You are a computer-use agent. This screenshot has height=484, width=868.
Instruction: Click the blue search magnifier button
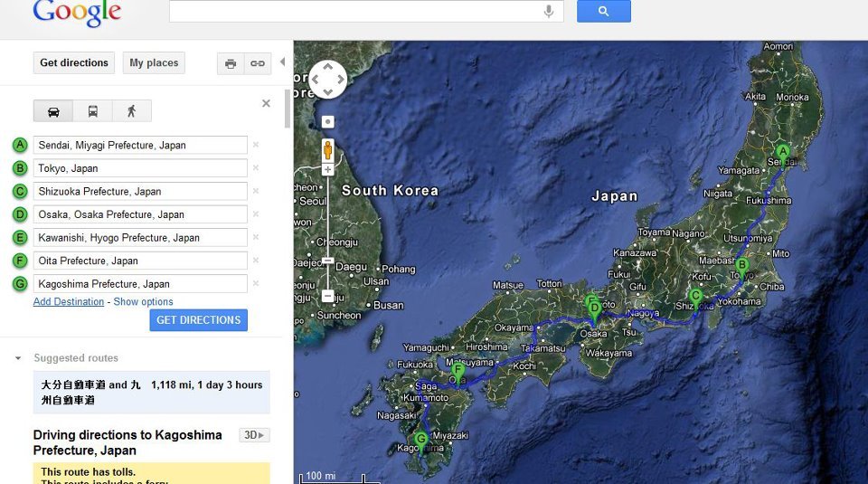pyautogui.click(x=603, y=11)
